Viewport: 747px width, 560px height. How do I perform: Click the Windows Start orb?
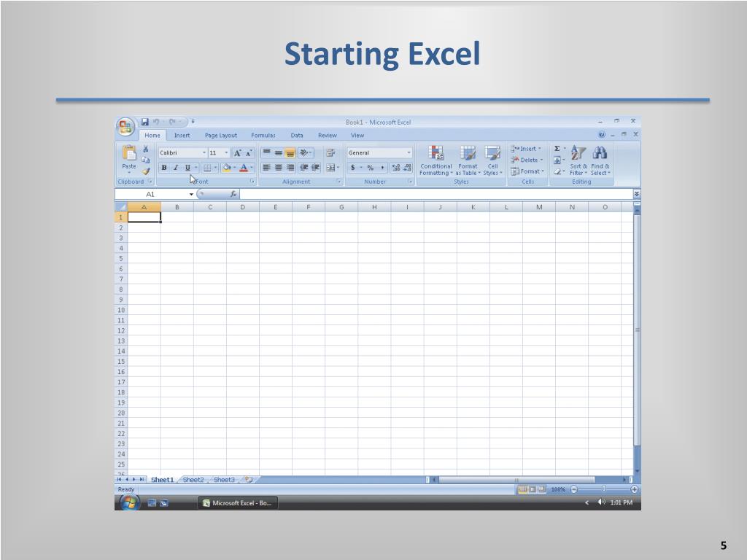point(129,502)
